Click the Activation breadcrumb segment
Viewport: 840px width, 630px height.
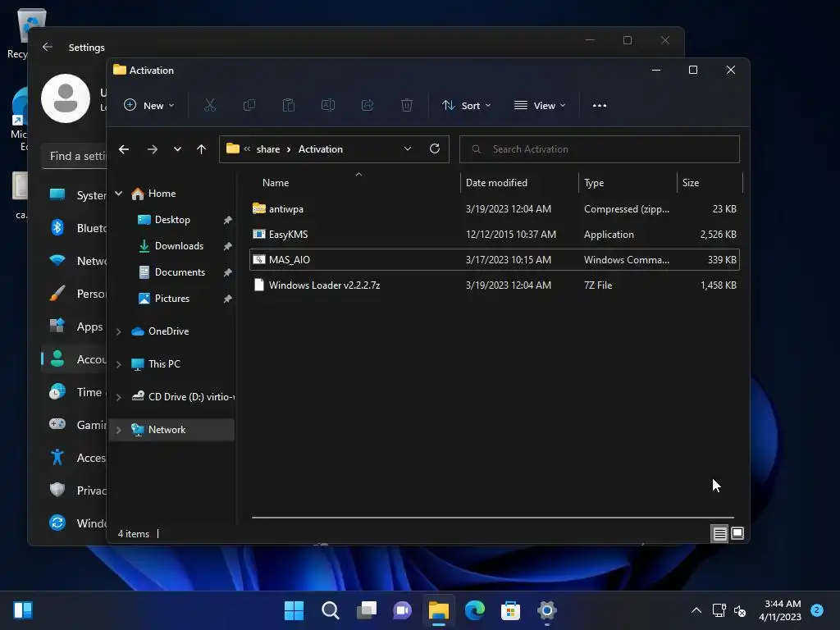(x=321, y=149)
